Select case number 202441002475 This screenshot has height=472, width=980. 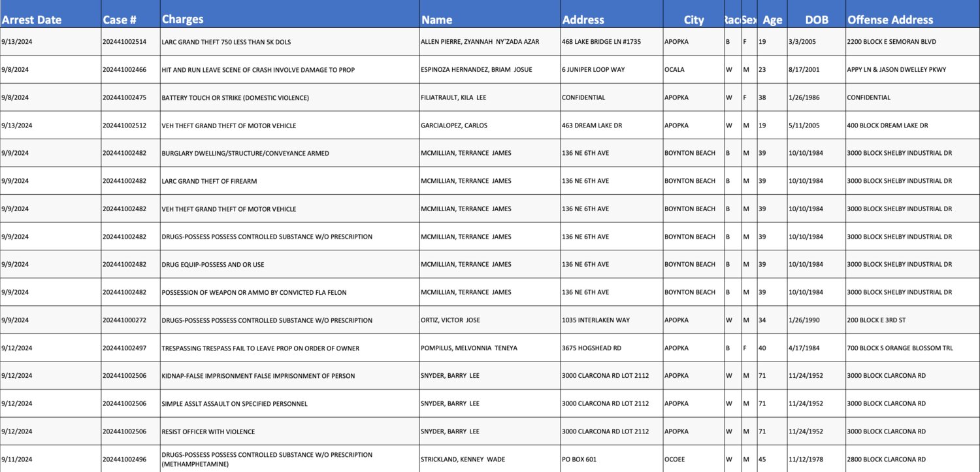(x=131, y=97)
